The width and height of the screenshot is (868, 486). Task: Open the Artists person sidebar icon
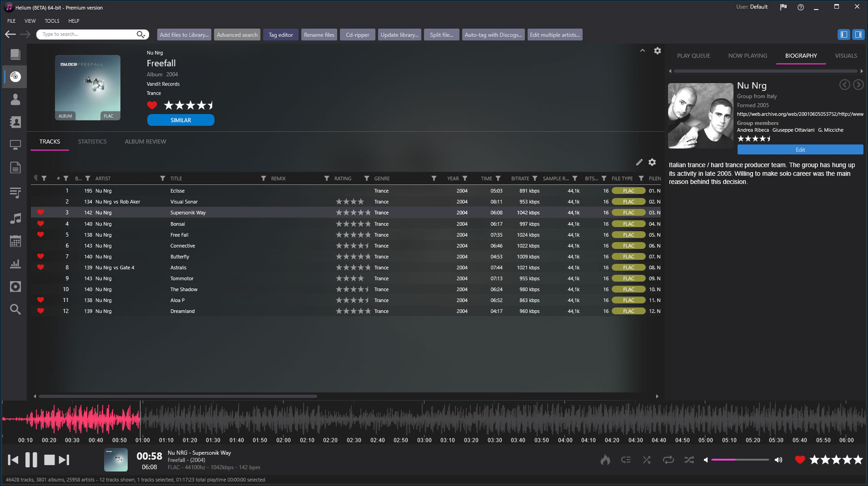15,99
